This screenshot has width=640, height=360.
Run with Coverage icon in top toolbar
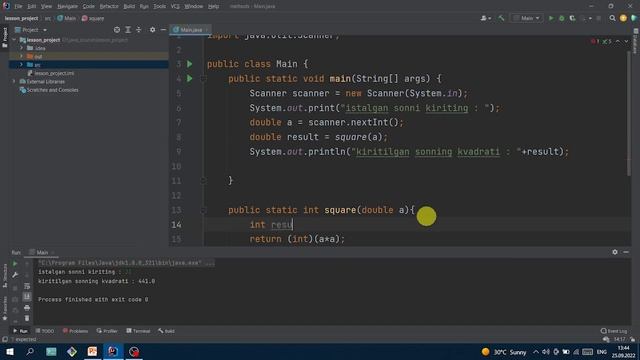[x=572, y=18]
